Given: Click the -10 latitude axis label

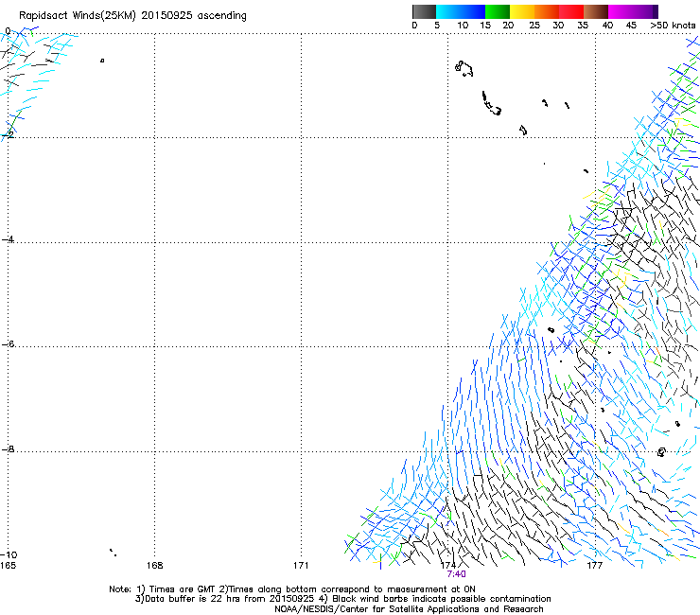Looking at the screenshot, I should tap(9, 555).
